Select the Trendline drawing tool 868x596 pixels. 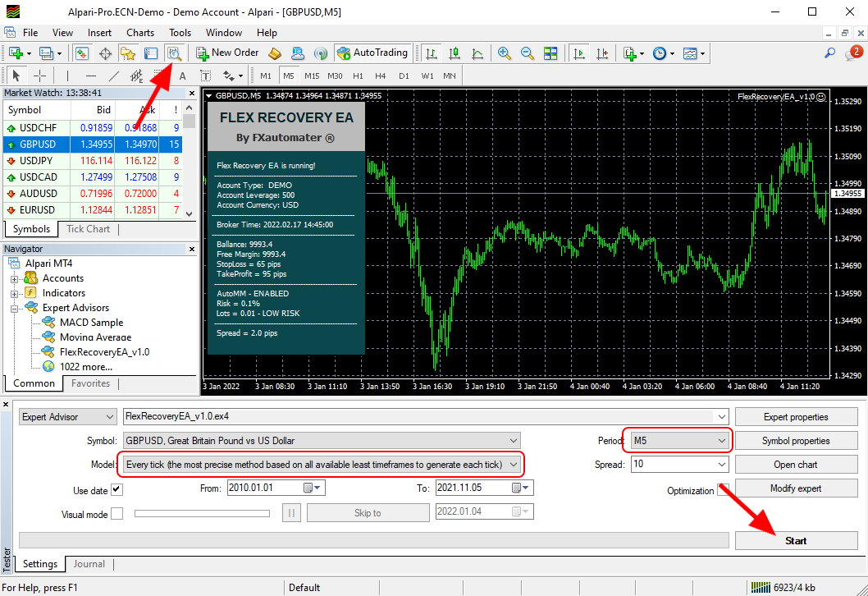pyautogui.click(x=113, y=76)
